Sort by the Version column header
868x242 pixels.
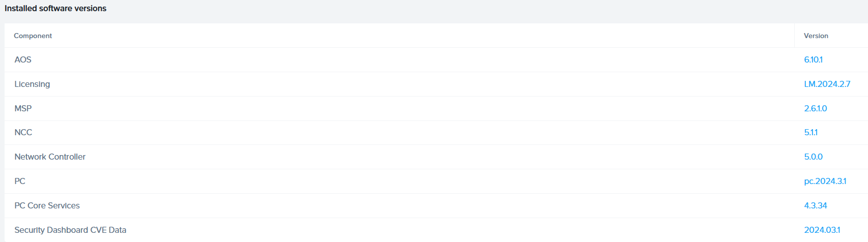(x=816, y=36)
